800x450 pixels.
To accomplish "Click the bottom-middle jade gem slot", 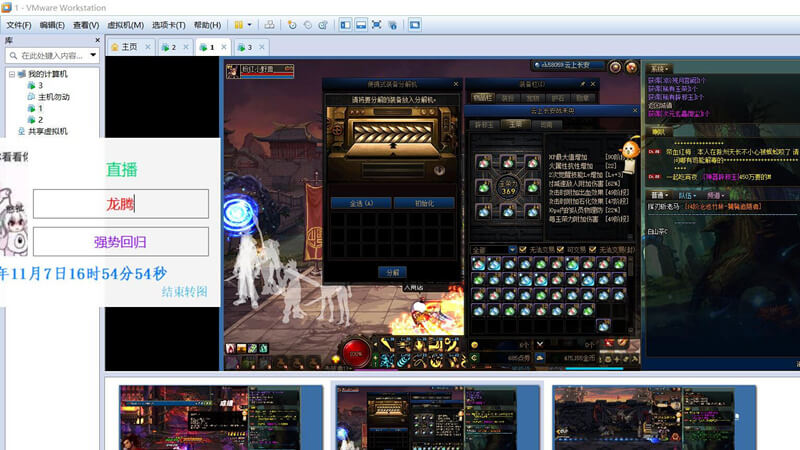I will point(508,211).
